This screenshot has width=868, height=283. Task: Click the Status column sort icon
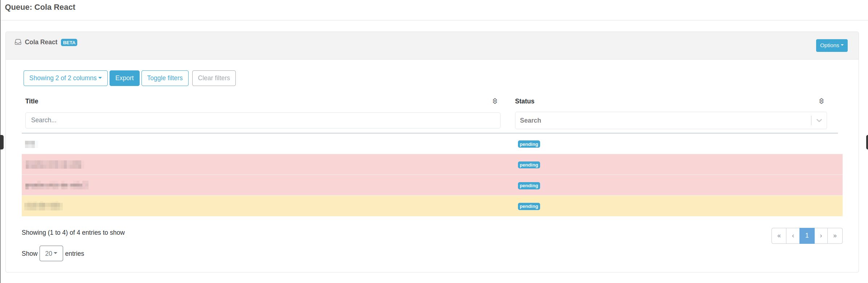[821, 101]
